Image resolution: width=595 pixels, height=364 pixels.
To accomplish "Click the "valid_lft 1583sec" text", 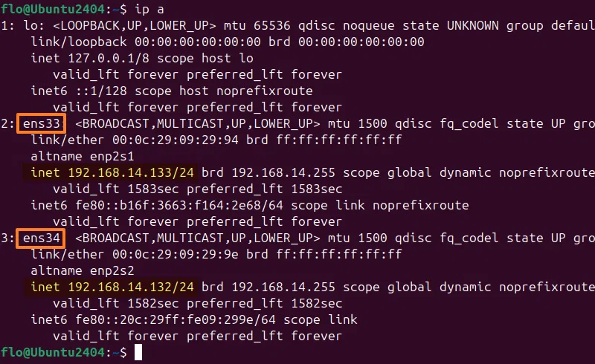I will [x=116, y=189].
